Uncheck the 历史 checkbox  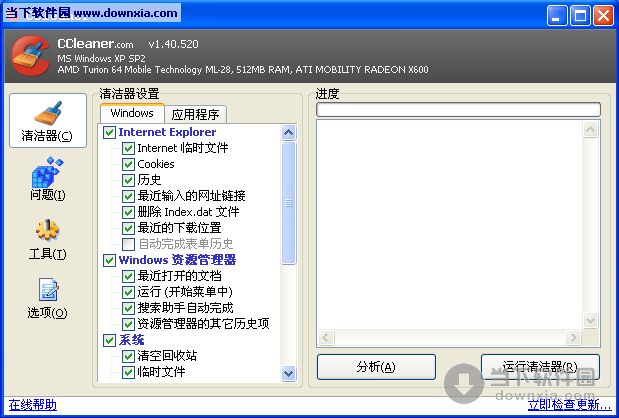click(x=128, y=180)
